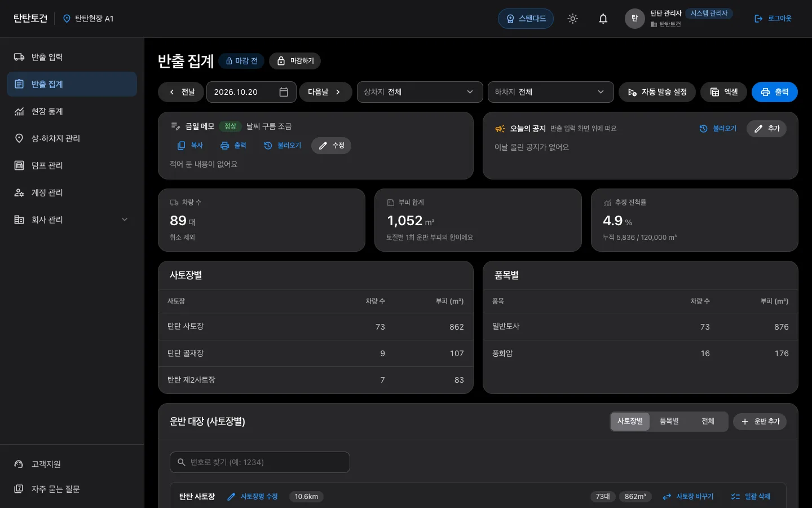Click 마감하기 lock button
The height and width of the screenshot is (508, 812).
(x=295, y=61)
